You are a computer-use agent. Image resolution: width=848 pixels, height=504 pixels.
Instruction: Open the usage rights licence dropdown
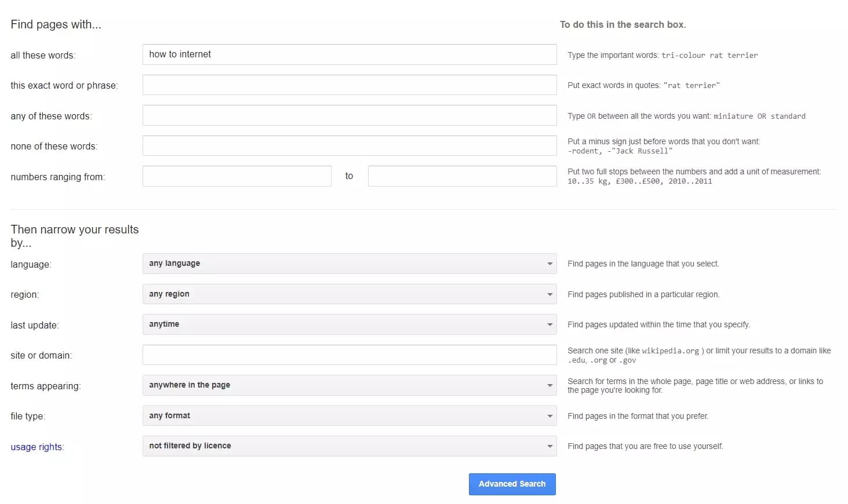349,445
